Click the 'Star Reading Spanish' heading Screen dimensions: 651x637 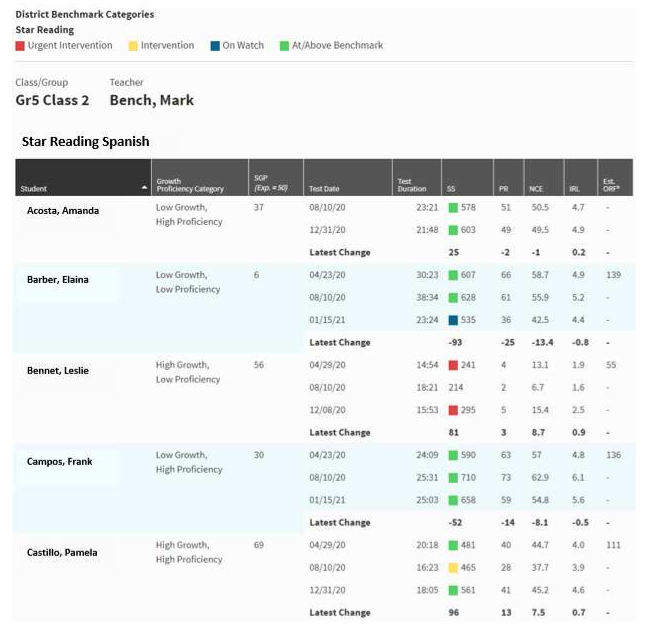[86, 141]
